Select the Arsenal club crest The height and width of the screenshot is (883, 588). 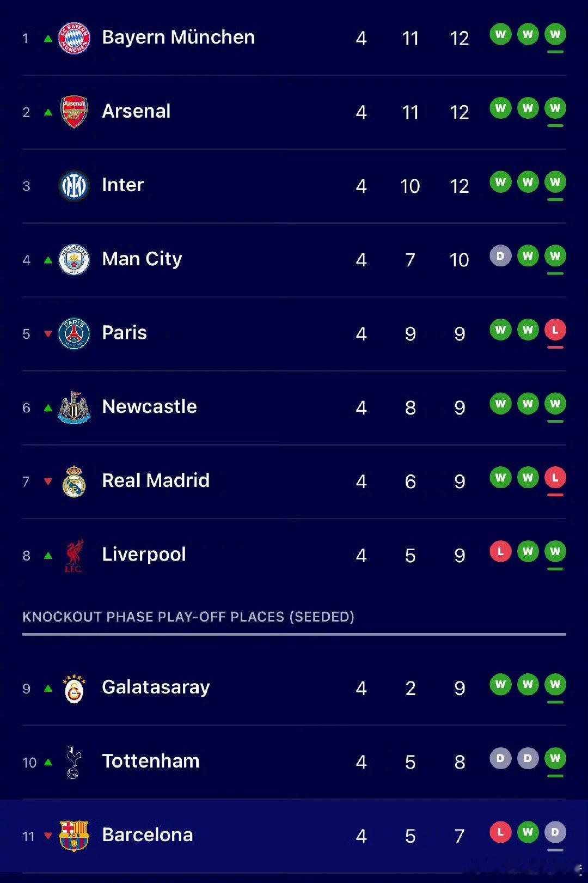coord(74,112)
